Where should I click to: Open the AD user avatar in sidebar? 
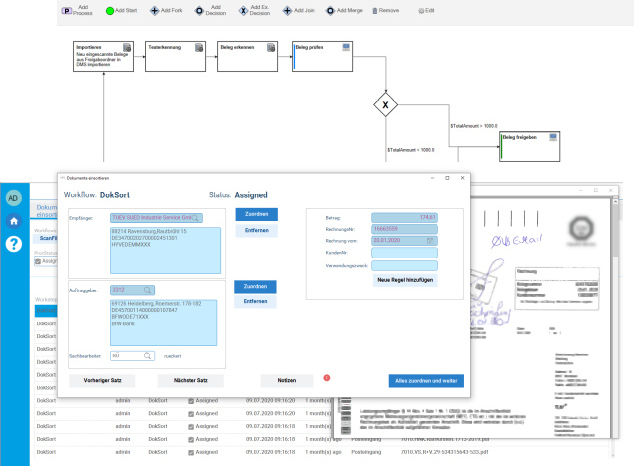(13, 198)
